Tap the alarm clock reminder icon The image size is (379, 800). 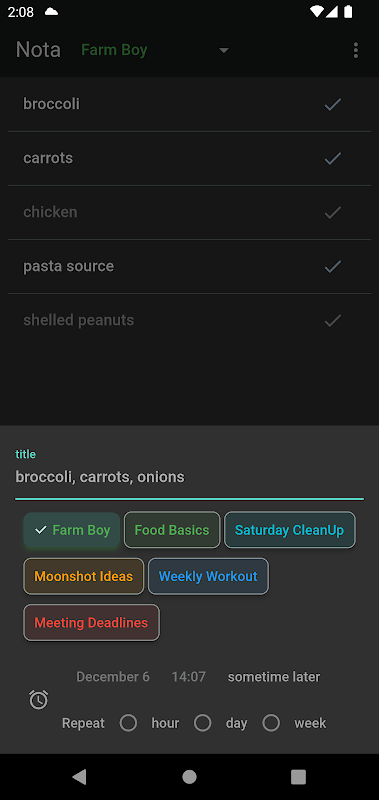click(x=38, y=699)
